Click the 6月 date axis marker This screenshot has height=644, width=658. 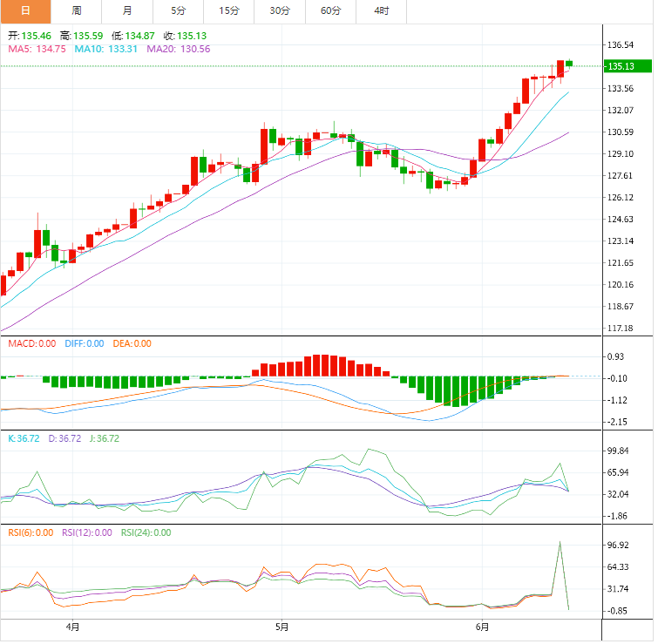[480, 627]
